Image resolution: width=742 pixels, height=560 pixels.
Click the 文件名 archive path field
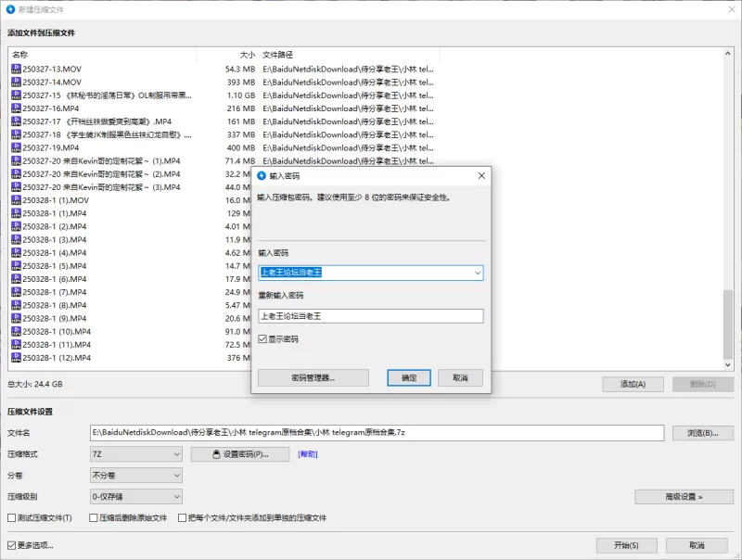[x=377, y=433]
